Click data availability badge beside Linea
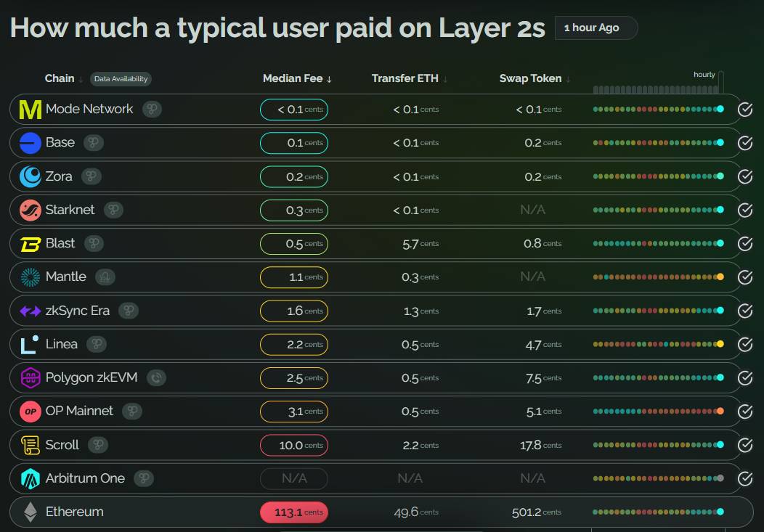The height and width of the screenshot is (532, 764). point(97,344)
